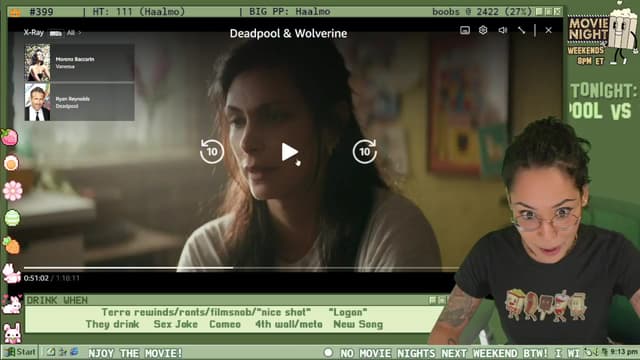Viewport: 640px width, 360px height.
Task: Click the 0:51:02 elapsed time readout
Action: pos(36,278)
